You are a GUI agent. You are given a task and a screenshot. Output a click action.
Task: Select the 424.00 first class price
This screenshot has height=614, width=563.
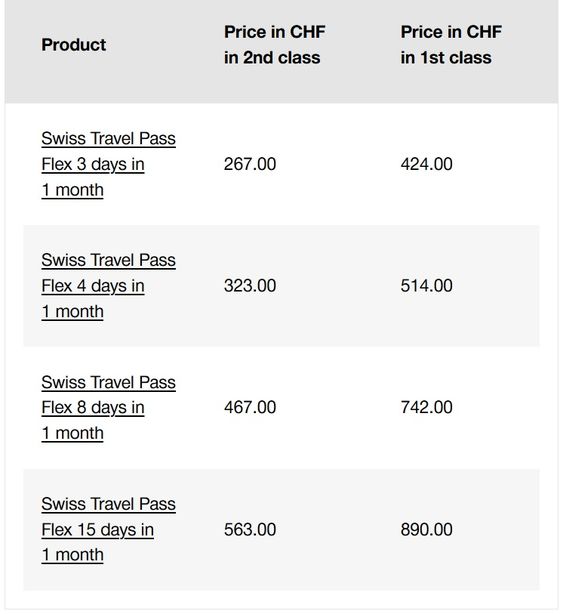426,164
